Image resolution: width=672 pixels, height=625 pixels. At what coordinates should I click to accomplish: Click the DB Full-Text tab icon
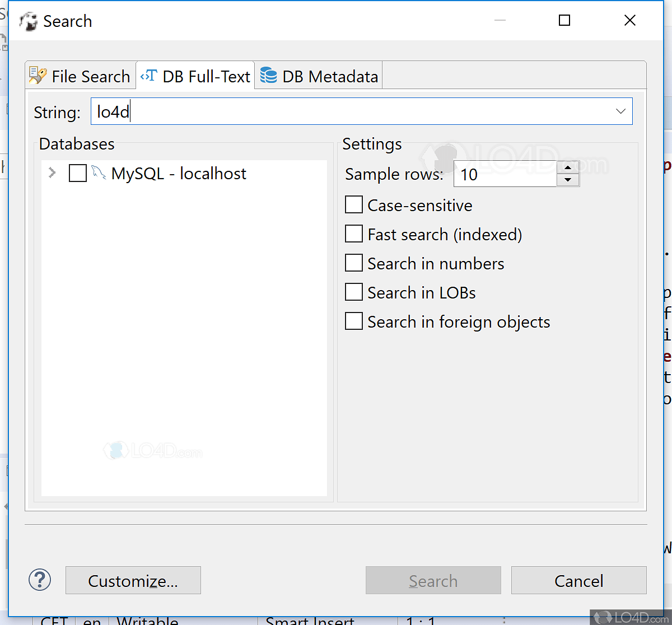pyautogui.click(x=149, y=75)
